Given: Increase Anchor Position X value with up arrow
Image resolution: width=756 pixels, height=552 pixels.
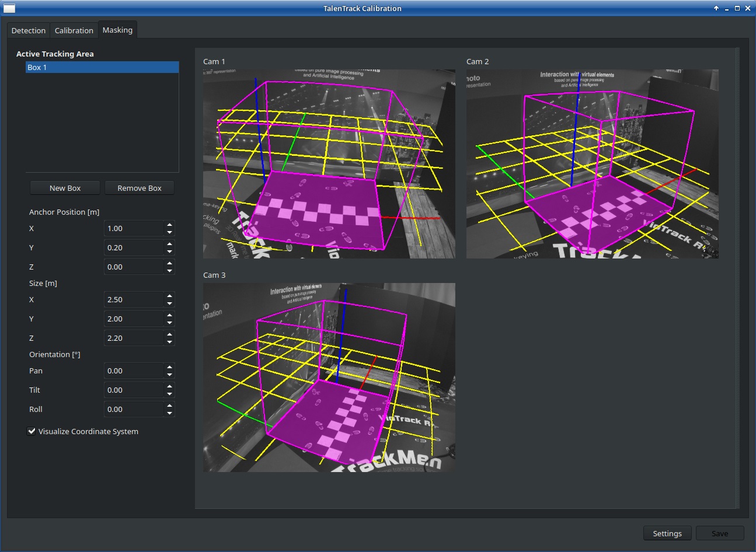Looking at the screenshot, I should click(169, 225).
